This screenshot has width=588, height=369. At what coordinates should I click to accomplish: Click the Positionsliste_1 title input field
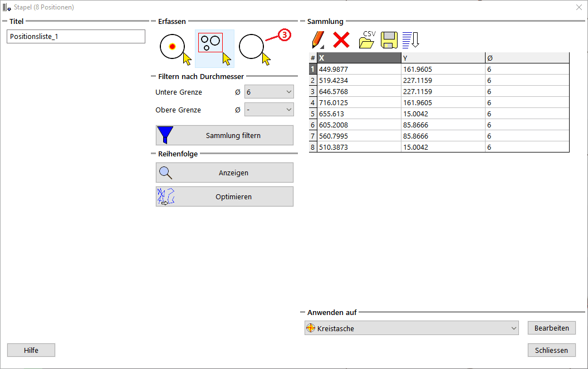(76, 37)
